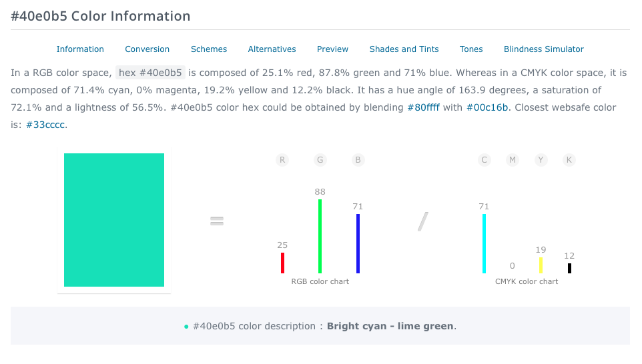This screenshot has width=642, height=364.
Task: Go to the Conversion section
Action: point(147,49)
